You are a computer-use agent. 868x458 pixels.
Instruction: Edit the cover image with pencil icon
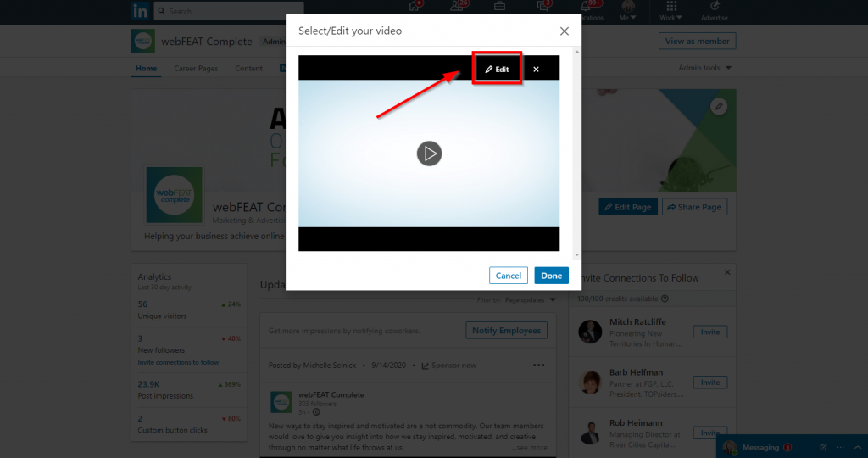coord(719,106)
